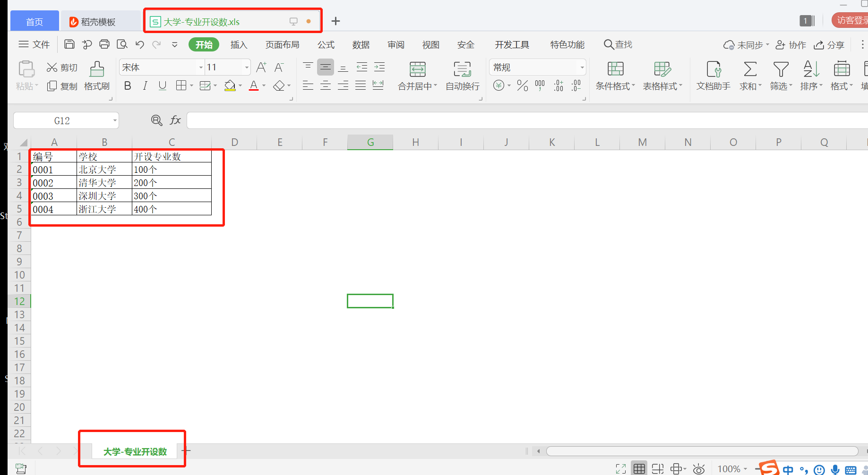Screen dimensions: 868x475
Task: Click the 协作 button
Action: [791, 45]
